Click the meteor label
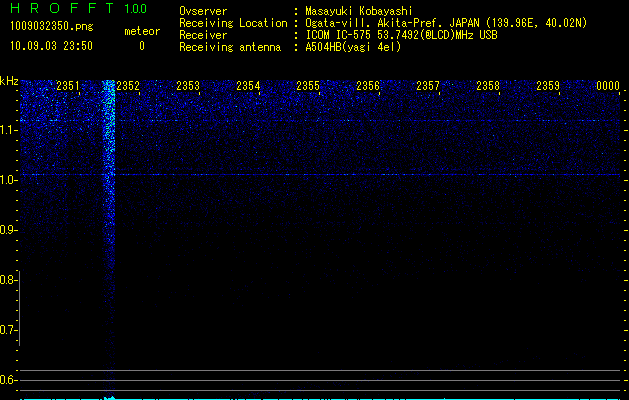 (x=142, y=31)
